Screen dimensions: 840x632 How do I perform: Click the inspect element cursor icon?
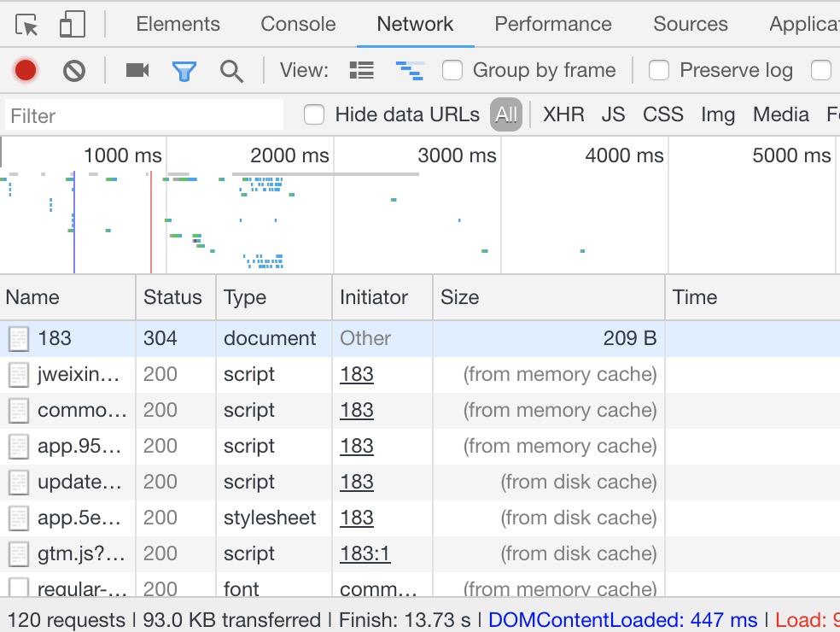[27, 25]
